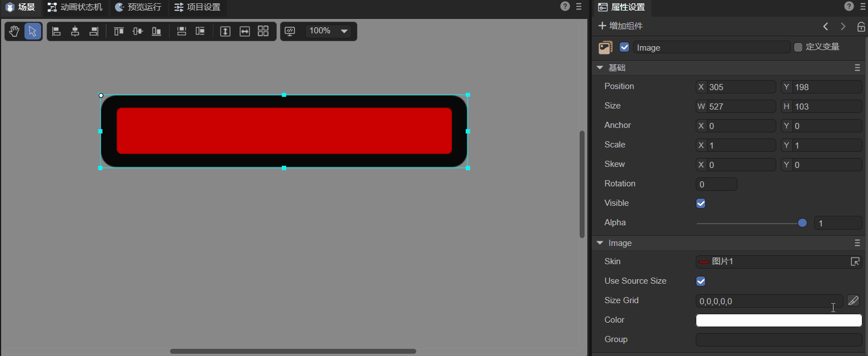Open the 项目设置 tab
Screen dimensions: 868x356
[x=197, y=7]
